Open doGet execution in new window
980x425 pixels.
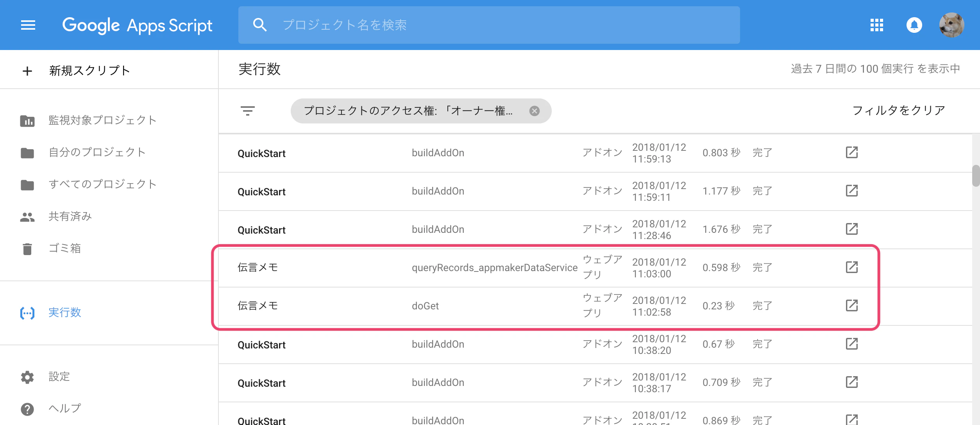(851, 305)
